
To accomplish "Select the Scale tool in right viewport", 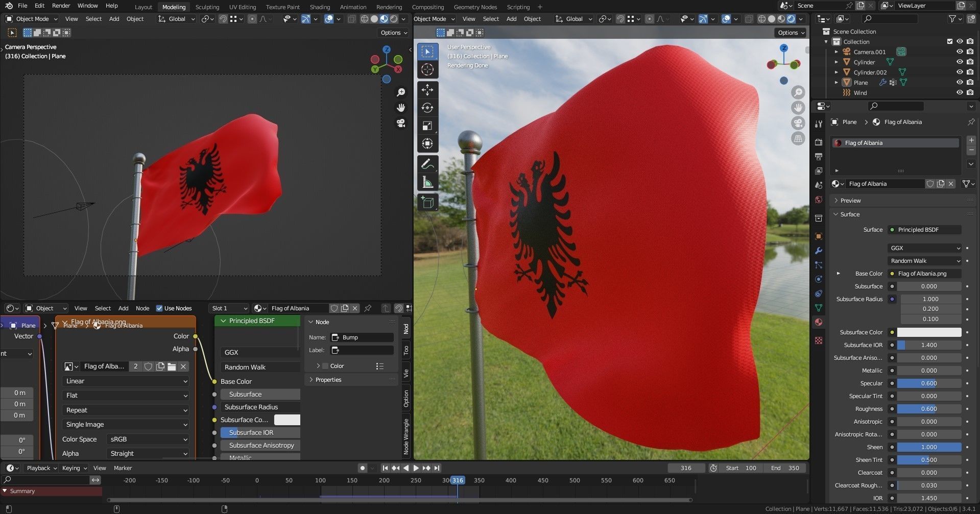I will 427,126.
